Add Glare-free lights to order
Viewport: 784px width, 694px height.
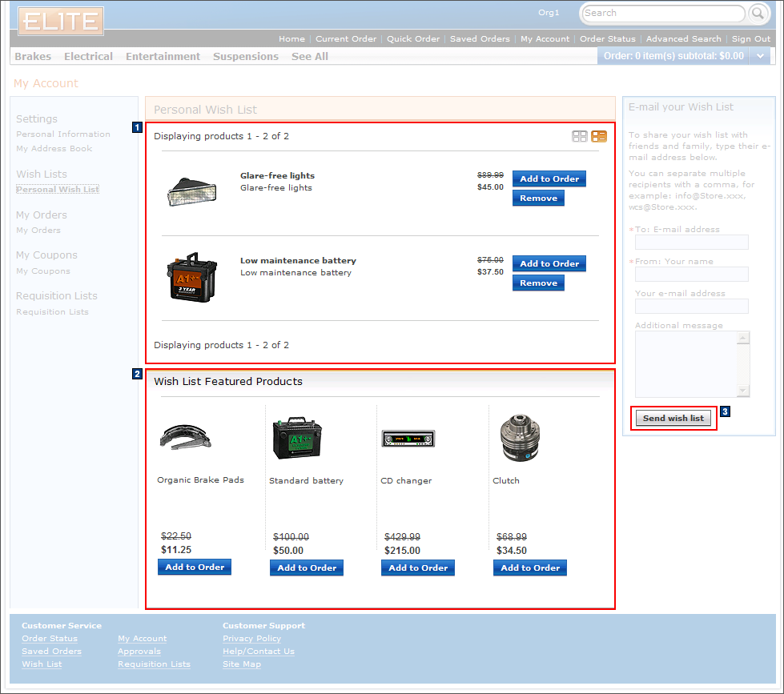[549, 179]
